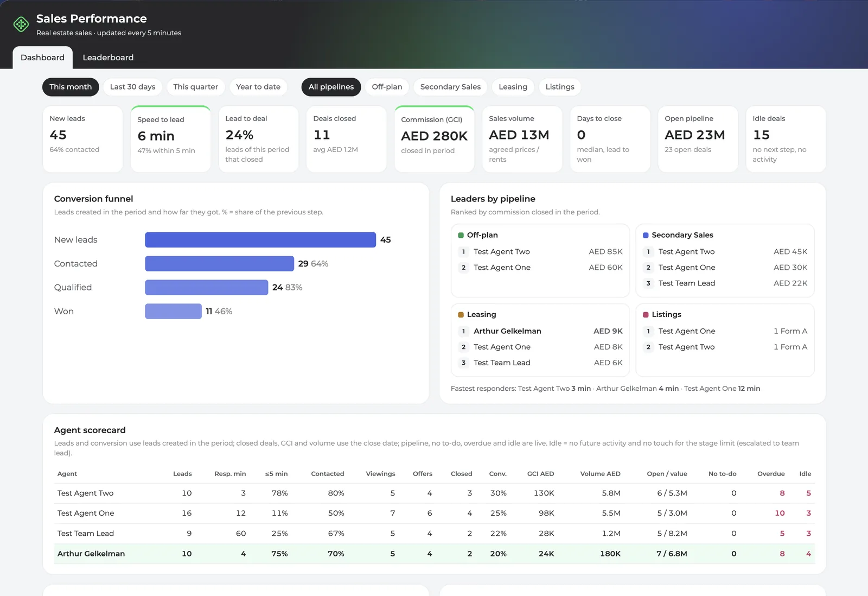868x596 pixels.
Task: Open the Sales volume card
Action: pos(522,139)
